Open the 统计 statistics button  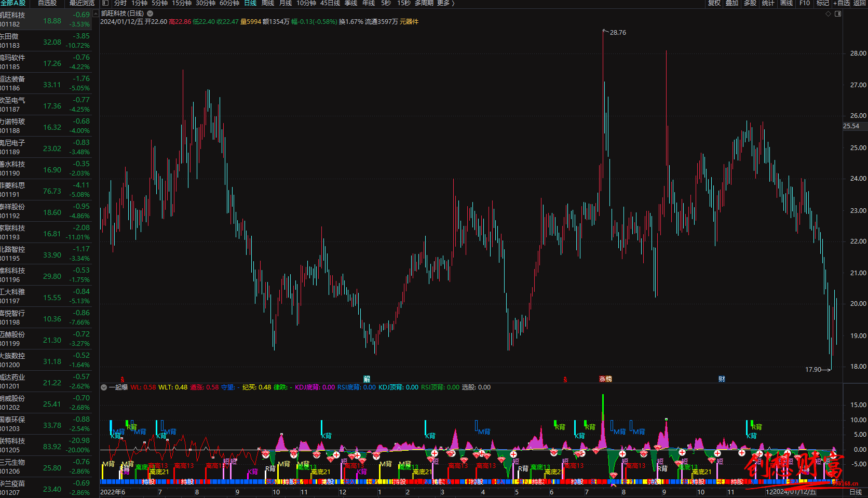(768, 3)
